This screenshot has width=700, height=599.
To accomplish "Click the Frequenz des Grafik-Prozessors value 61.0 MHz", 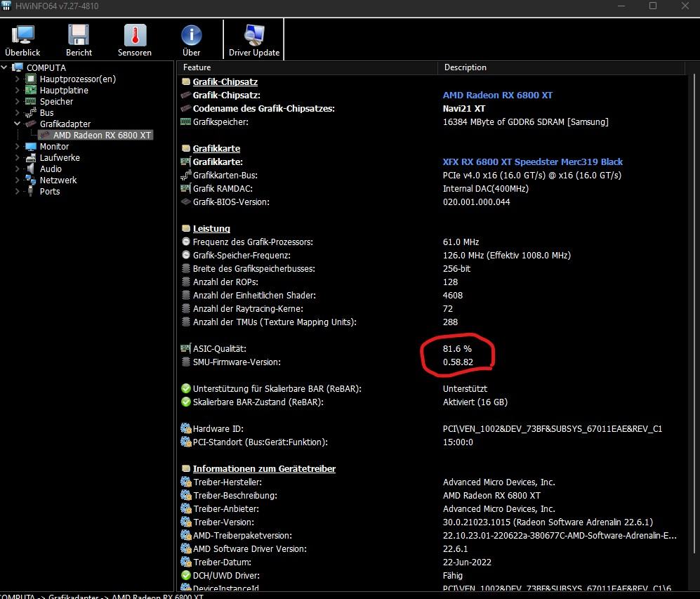I will (x=461, y=242).
